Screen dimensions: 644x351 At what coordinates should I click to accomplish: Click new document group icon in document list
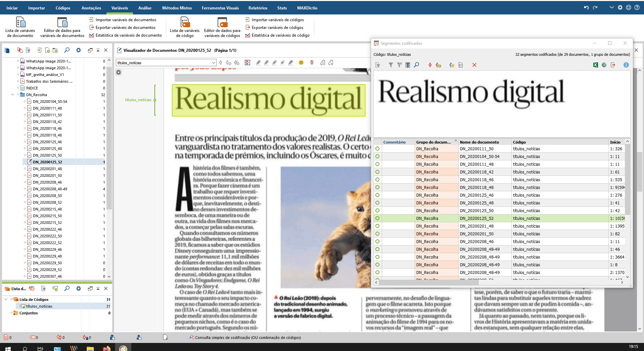click(55, 50)
